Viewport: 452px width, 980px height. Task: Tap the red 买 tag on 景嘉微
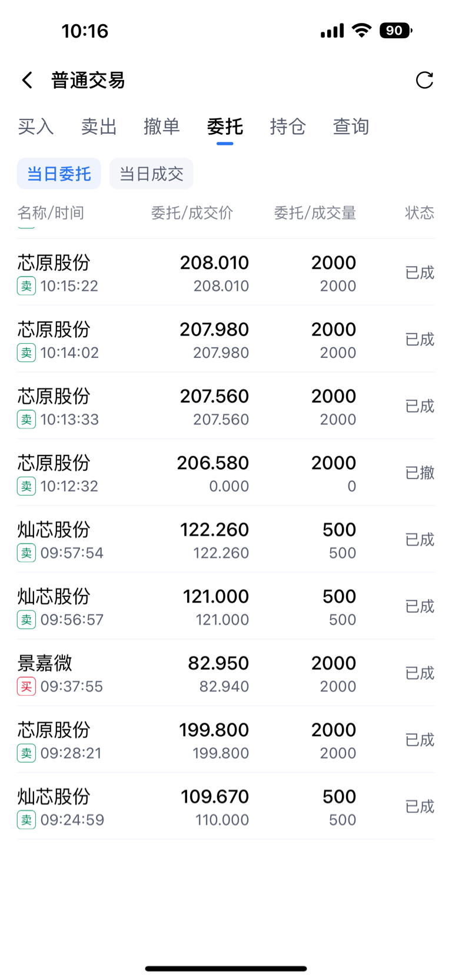[x=26, y=686]
